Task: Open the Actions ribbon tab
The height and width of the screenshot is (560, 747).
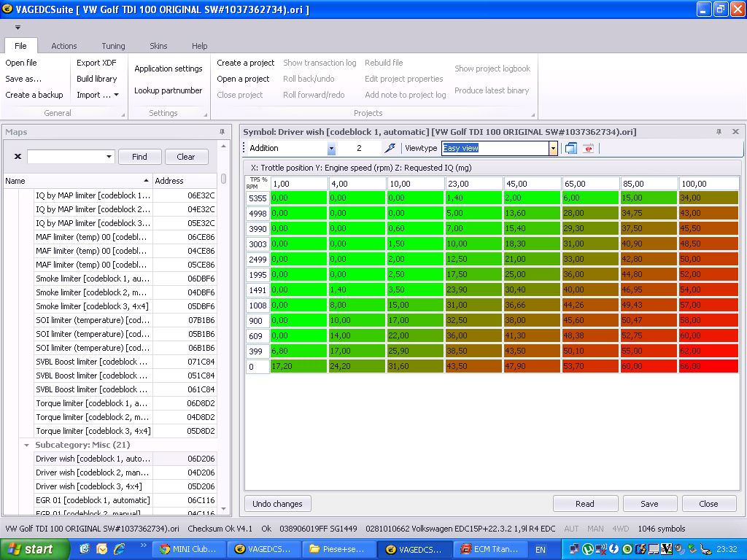Action: click(x=64, y=46)
